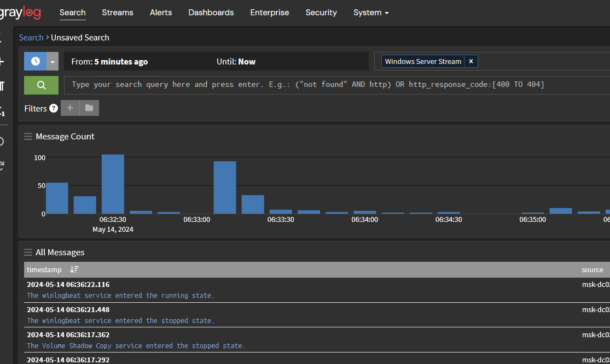This screenshot has width=610, height=364.
Task: Open the 'winlogbeat service entered the running state' message
Action: 120,296
